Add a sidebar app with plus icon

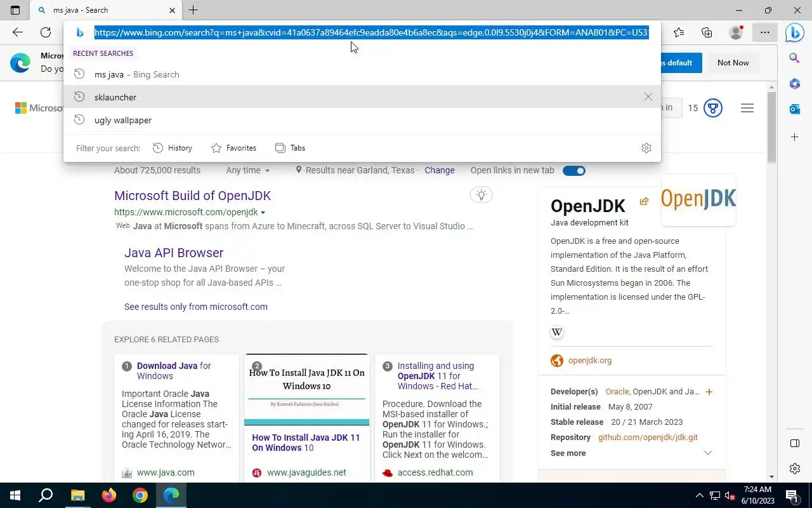pyautogui.click(x=794, y=137)
